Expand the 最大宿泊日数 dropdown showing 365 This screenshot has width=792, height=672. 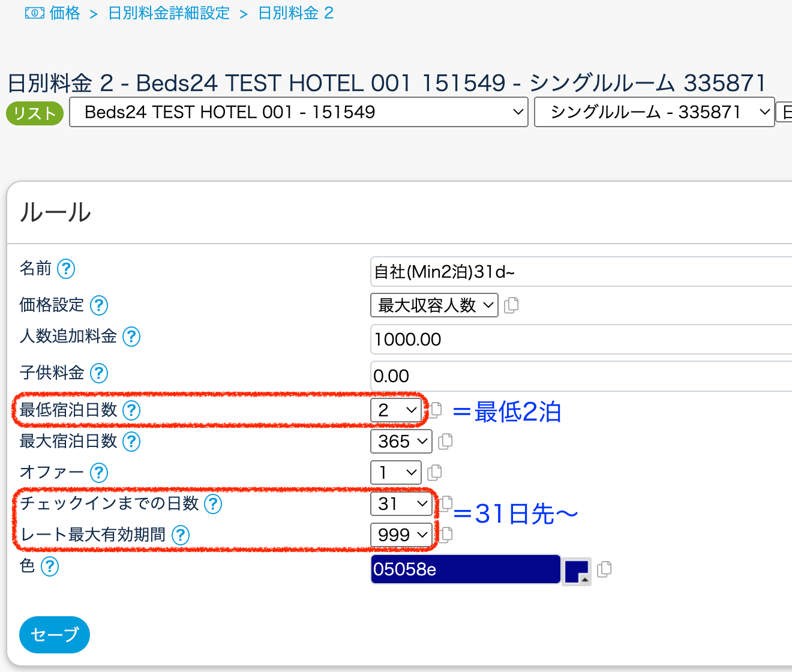(401, 442)
